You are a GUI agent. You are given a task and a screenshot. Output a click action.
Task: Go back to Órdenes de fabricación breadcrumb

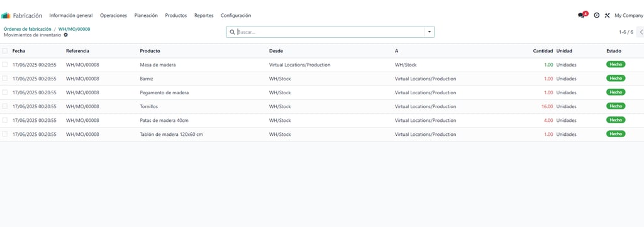point(28,29)
